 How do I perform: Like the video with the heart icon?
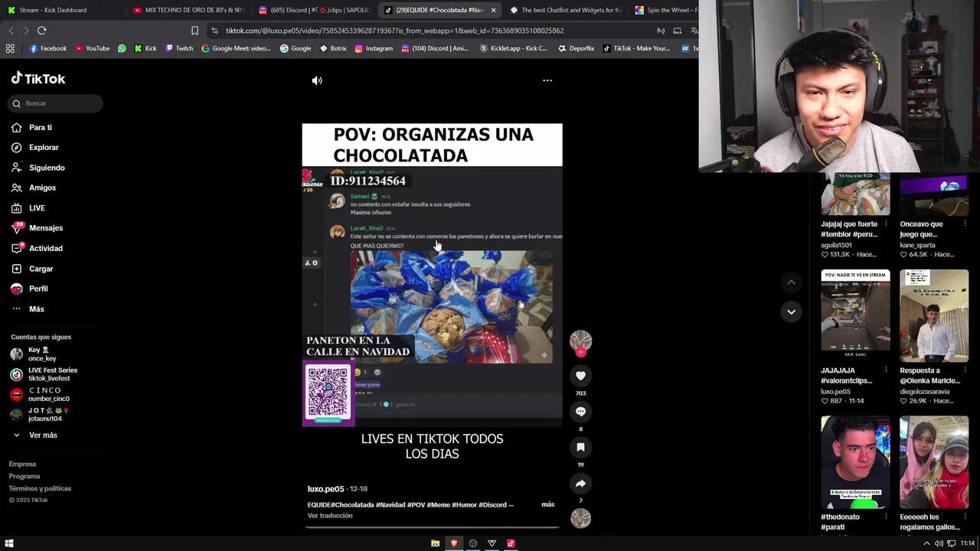click(580, 376)
